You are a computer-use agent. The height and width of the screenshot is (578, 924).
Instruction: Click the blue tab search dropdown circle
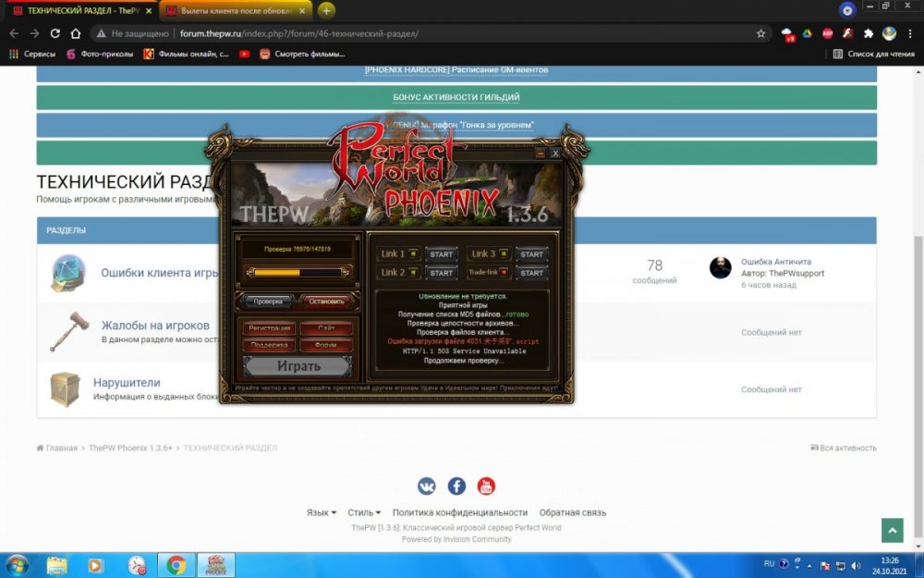(x=847, y=10)
